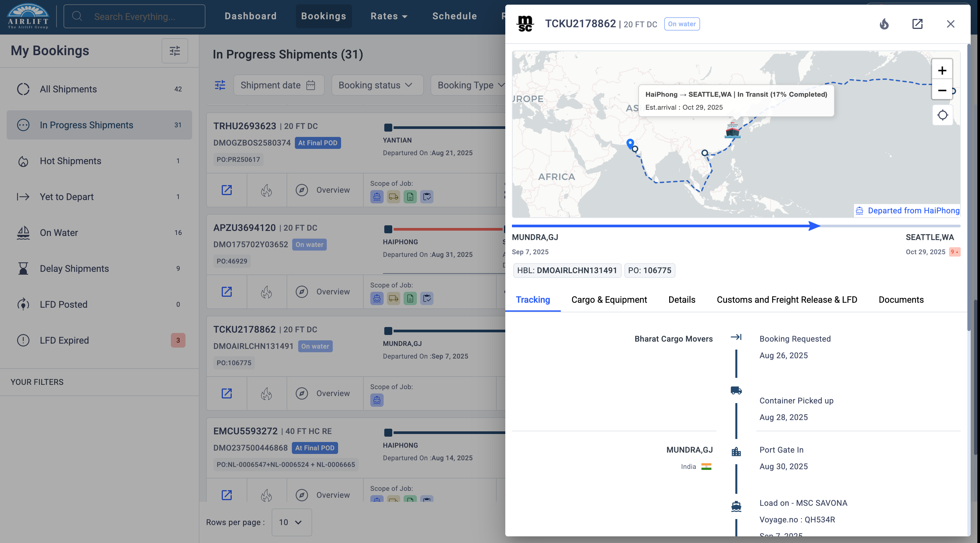Click ship marker on the map
Screen dimensions: 980x543
[732, 130]
